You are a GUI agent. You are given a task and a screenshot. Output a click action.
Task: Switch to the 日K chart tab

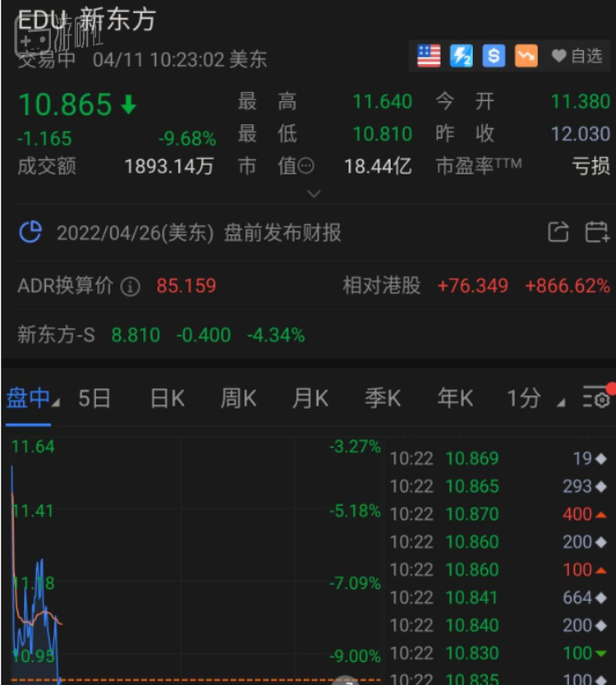pos(167,399)
